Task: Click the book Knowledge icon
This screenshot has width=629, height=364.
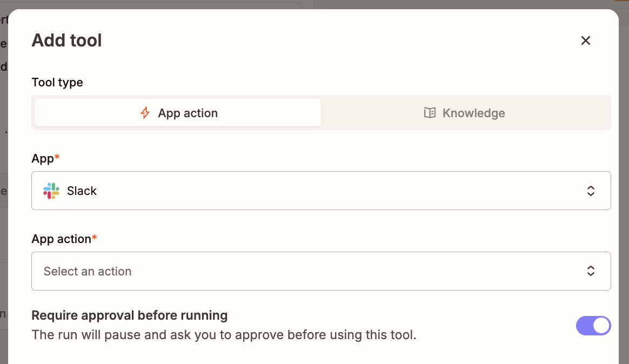Action: [x=430, y=113]
